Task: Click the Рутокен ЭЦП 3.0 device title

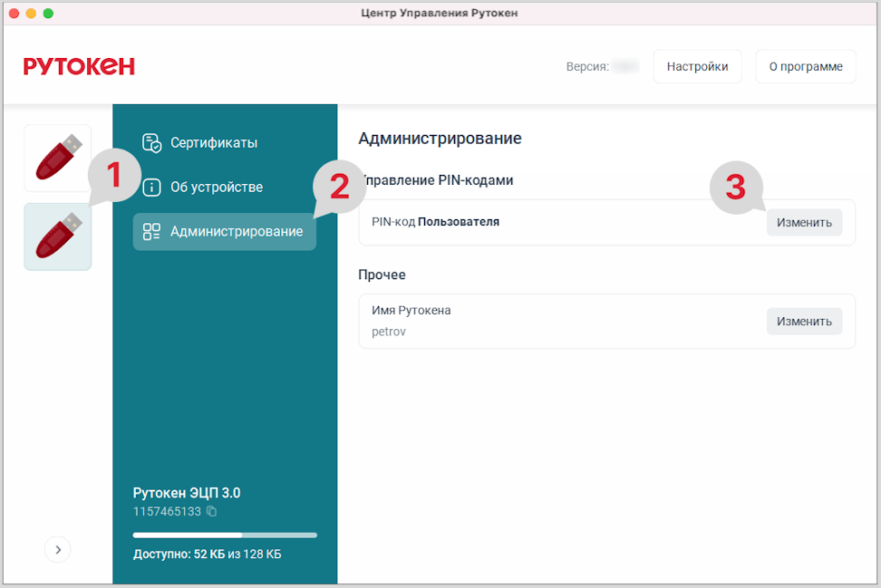Action: 186,493
